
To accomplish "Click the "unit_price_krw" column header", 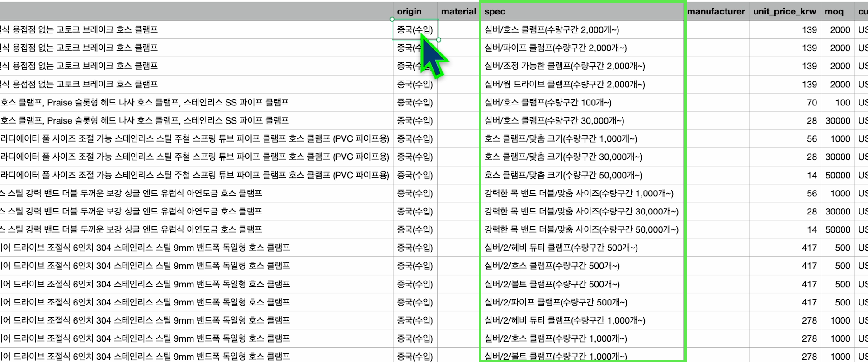I will pos(785,11).
